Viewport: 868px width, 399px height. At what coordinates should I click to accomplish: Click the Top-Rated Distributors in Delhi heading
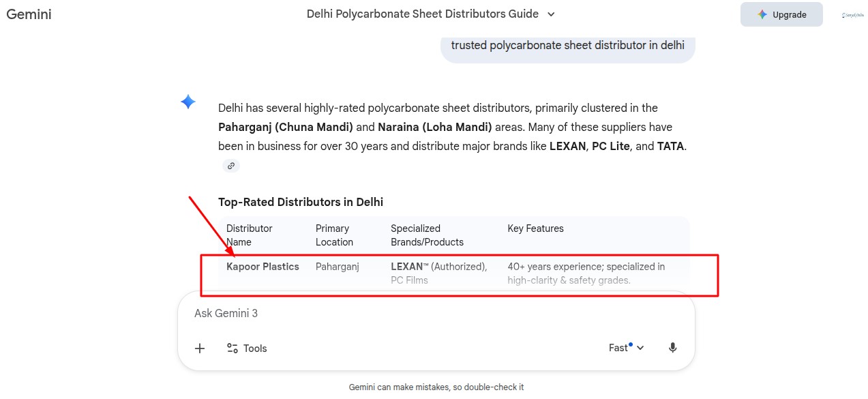[301, 202]
